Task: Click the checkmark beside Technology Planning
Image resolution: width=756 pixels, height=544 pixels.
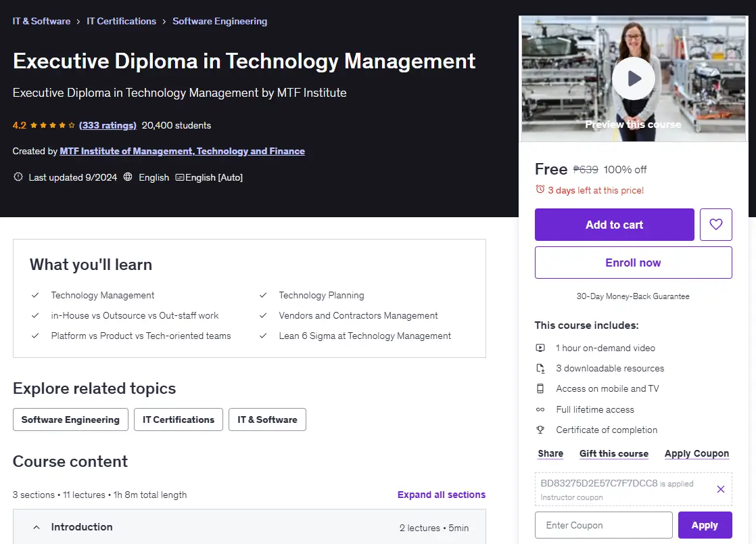Action: click(263, 295)
